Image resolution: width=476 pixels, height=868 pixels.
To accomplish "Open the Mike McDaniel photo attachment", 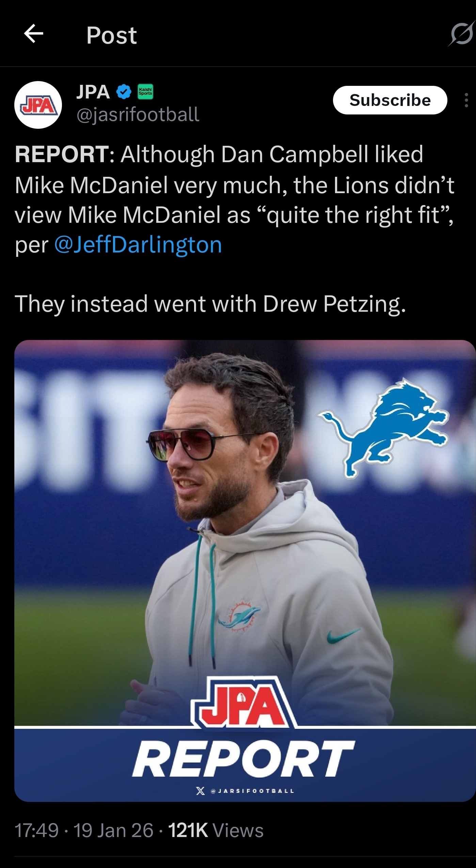I will 245,571.
